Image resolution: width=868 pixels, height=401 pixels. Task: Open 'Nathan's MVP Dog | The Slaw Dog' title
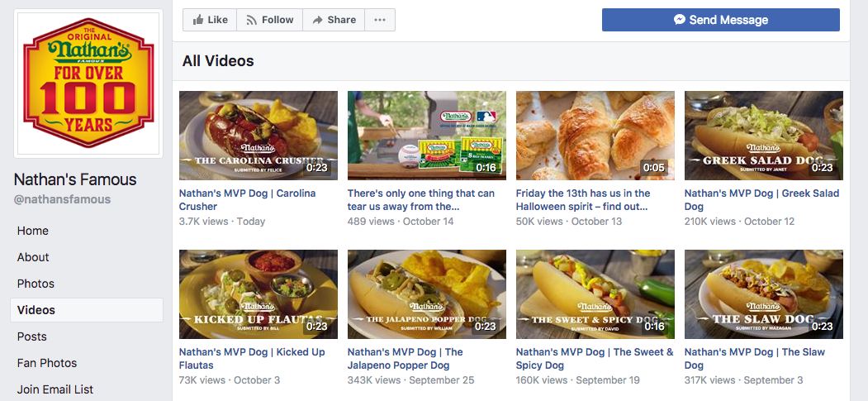755,358
